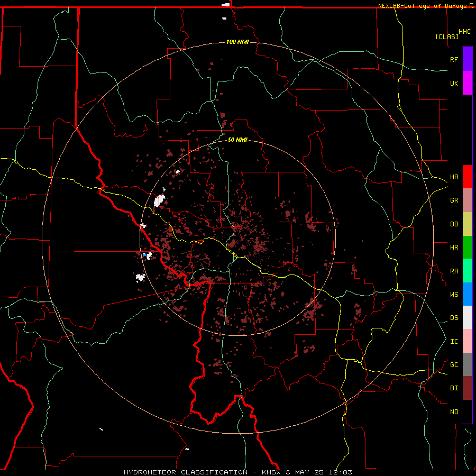The width and height of the screenshot is (476, 476).
Task: Click the NEXLAB-College of DuPage credit text
Action: tap(423, 6)
